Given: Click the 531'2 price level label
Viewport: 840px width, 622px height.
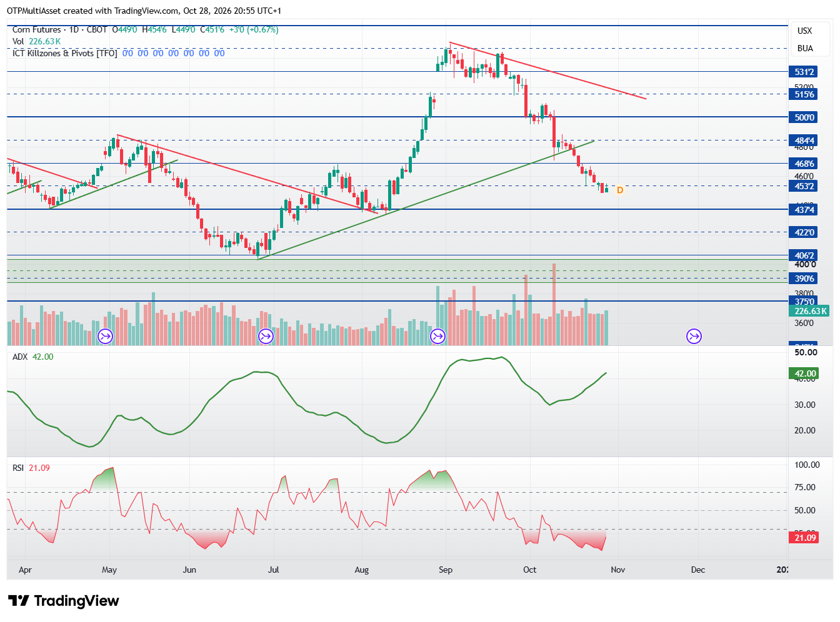Looking at the screenshot, I should pos(804,72).
